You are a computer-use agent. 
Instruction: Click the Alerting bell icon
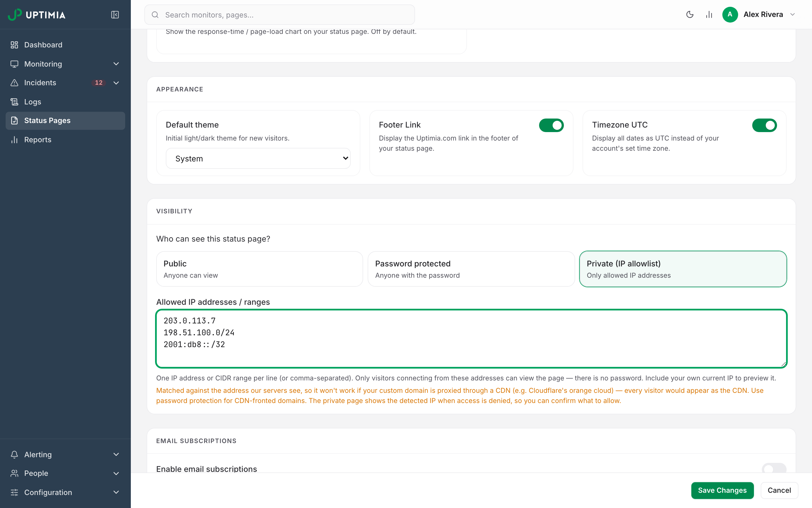(x=14, y=455)
